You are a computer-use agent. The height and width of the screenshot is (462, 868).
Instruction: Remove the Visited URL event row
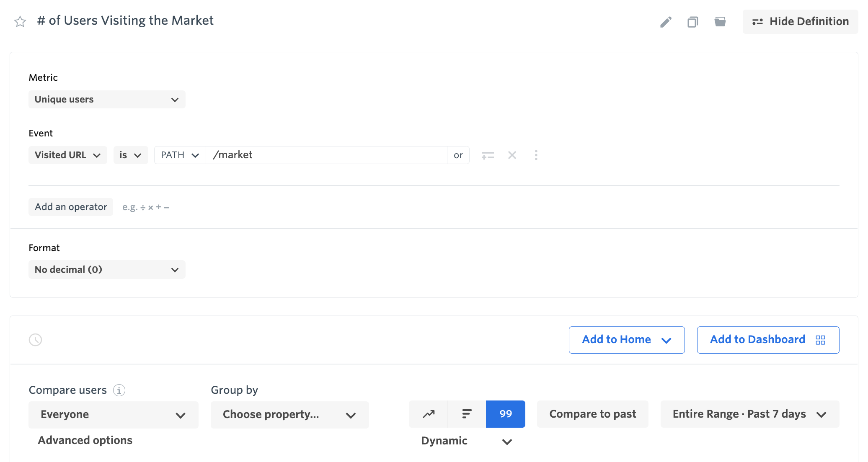point(512,155)
